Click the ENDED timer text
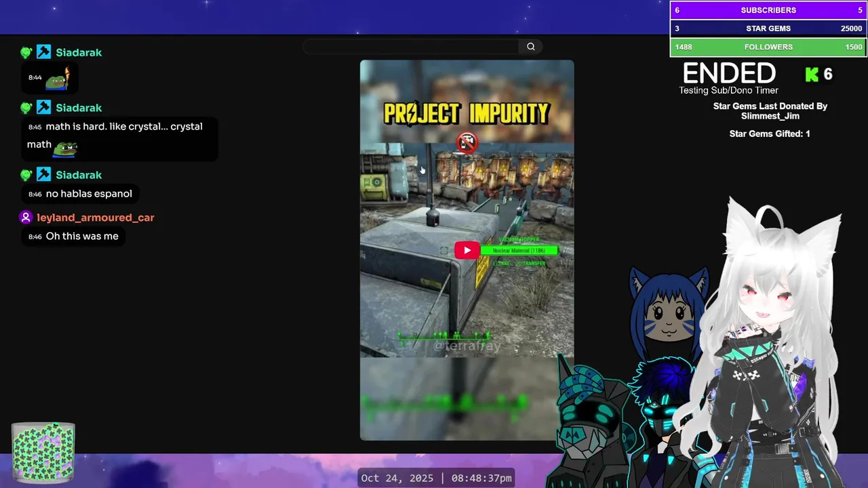This screenshot has width=868, height=488. coord(729,73)
